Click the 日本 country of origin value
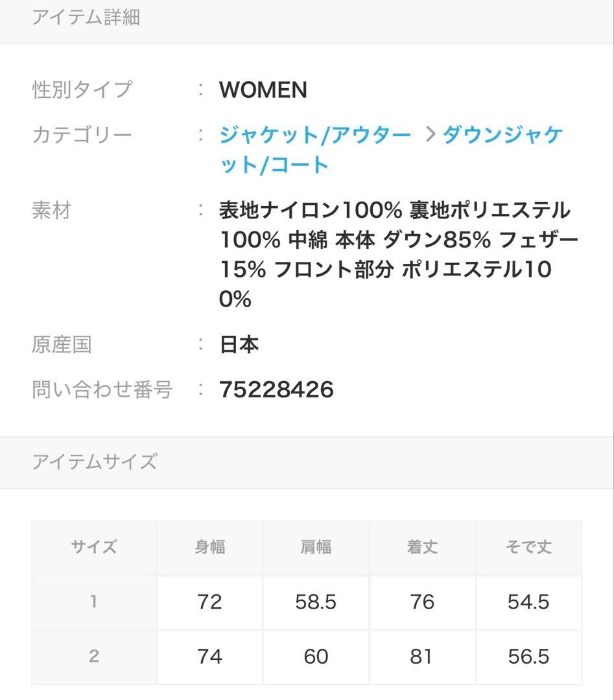The image size is (614, 700). pos(239,344)
